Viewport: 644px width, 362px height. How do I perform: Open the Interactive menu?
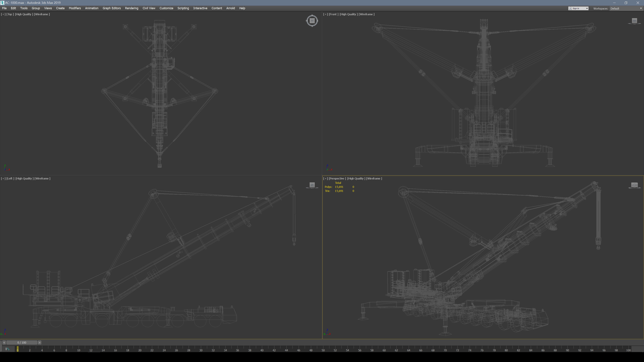[x=200, y=8]
